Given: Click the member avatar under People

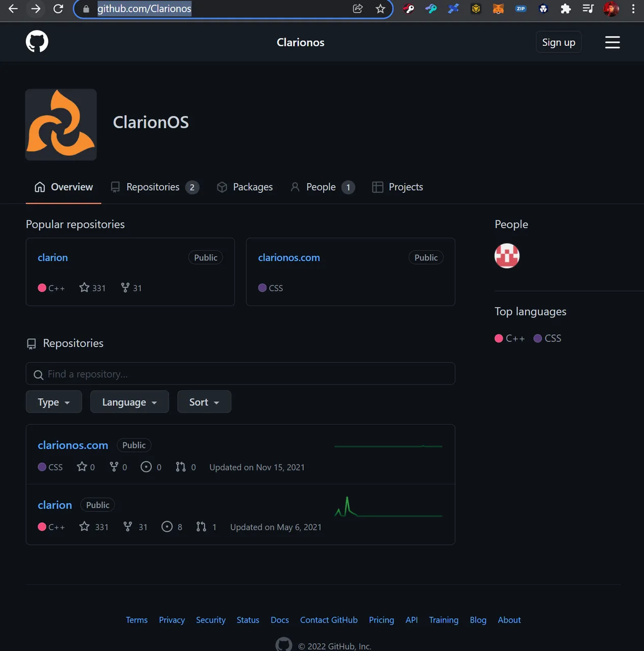Looking at the screenshot, I should pyautogui.click(x=507, y=256).
